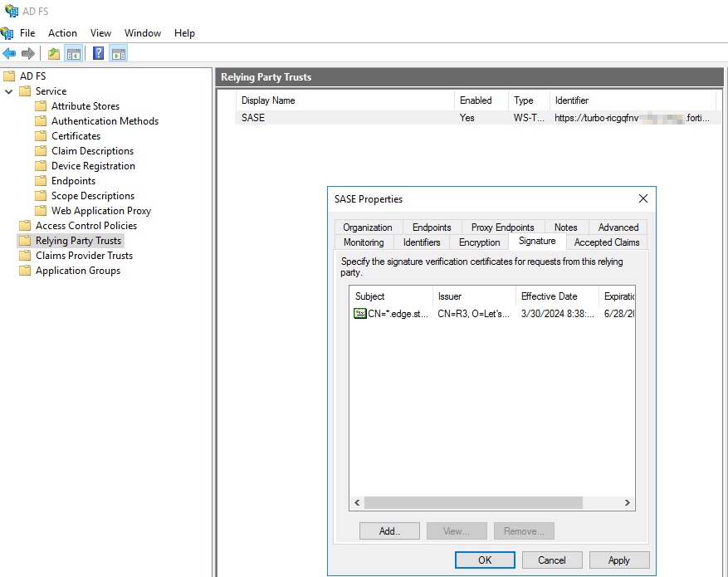Open the Action menu
Screen dimensions: 728x577
coord(62,33)
